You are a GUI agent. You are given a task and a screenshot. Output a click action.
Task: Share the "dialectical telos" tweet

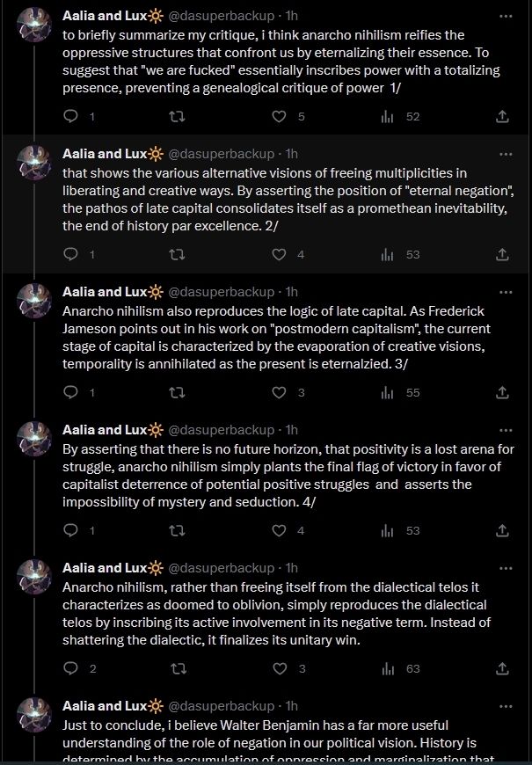tap(502, 668)
